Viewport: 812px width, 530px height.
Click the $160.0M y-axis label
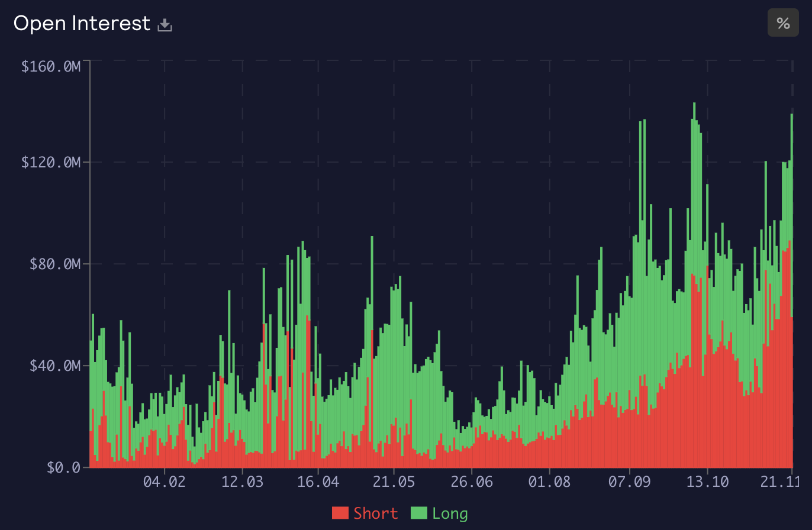coord(51,67)
